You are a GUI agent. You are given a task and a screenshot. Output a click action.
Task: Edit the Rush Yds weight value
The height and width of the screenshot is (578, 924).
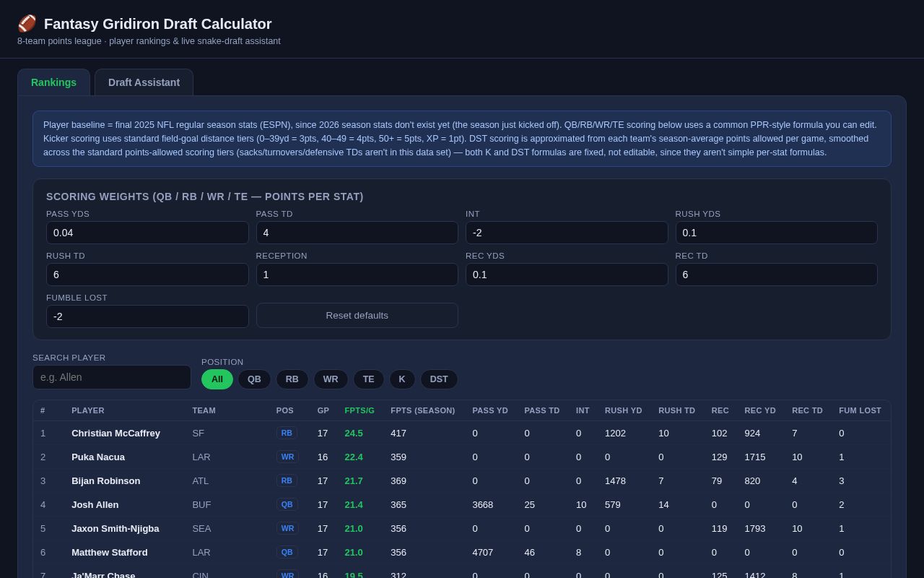777,233
